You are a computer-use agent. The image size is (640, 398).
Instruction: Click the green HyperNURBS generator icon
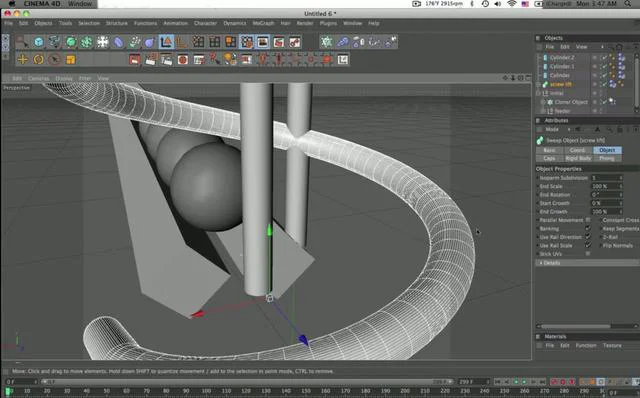click(x=71, y=42)
